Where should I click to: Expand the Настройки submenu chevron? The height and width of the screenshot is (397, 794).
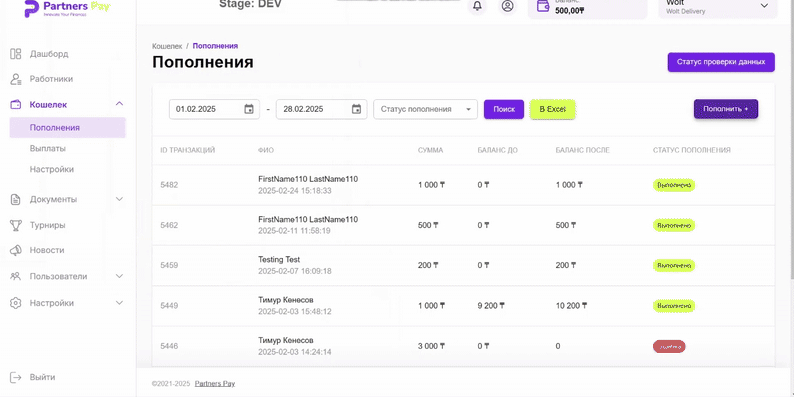click(x=120, y=303)
